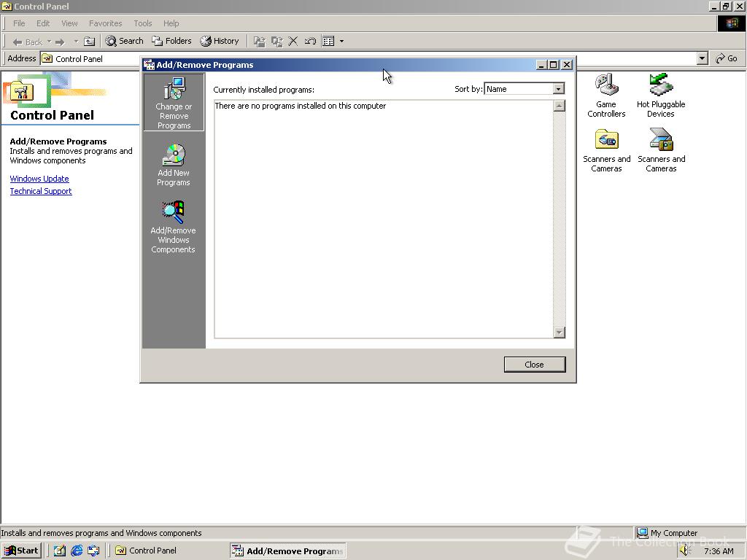Open the Game Controllers icon
Viewport: 747px width, 560px height.
tap(606, 96)
